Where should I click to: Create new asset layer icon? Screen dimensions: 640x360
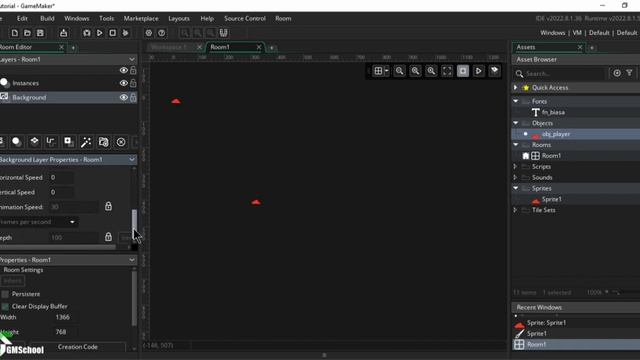[x=69, y=142]
